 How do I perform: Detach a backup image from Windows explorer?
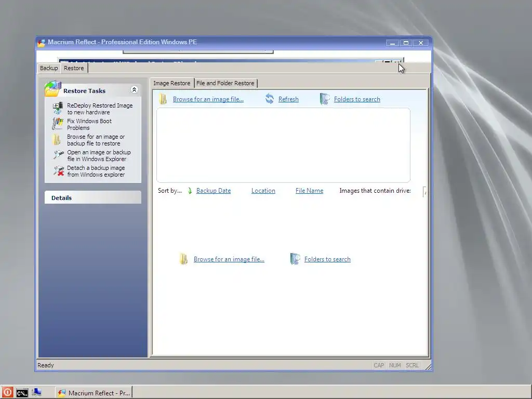96,171
